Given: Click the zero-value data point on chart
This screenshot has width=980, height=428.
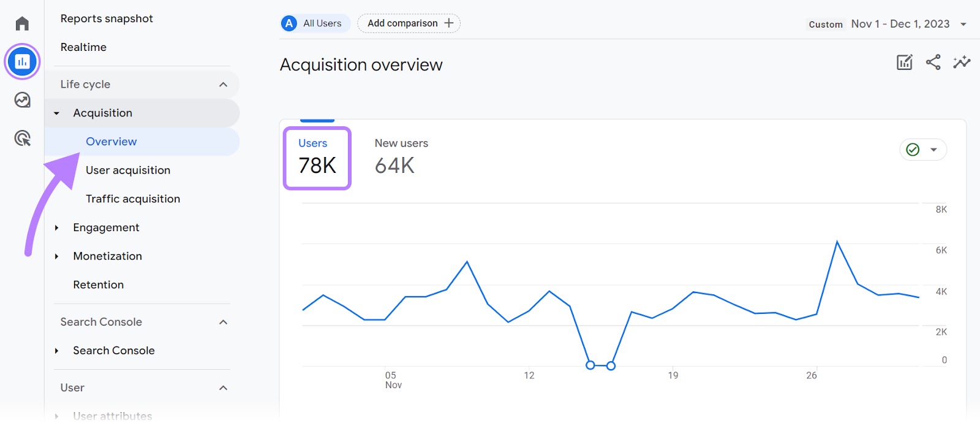Looking at the screenshot, I should pos(590,365).
